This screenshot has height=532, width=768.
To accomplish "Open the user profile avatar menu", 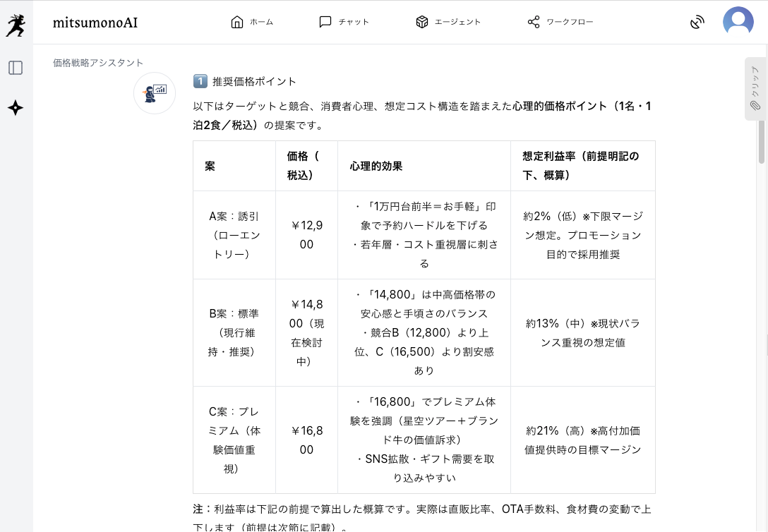I will click(x=738, y=22).
